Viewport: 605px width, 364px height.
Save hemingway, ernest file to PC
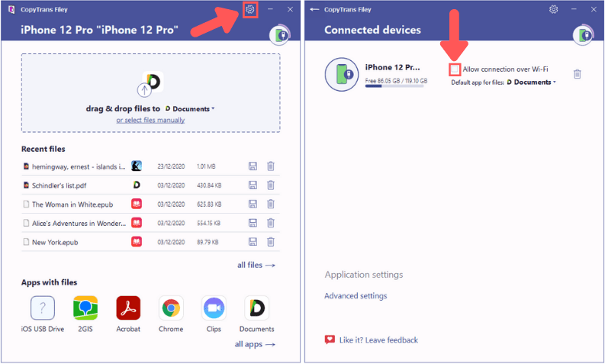tap(253, 166)
